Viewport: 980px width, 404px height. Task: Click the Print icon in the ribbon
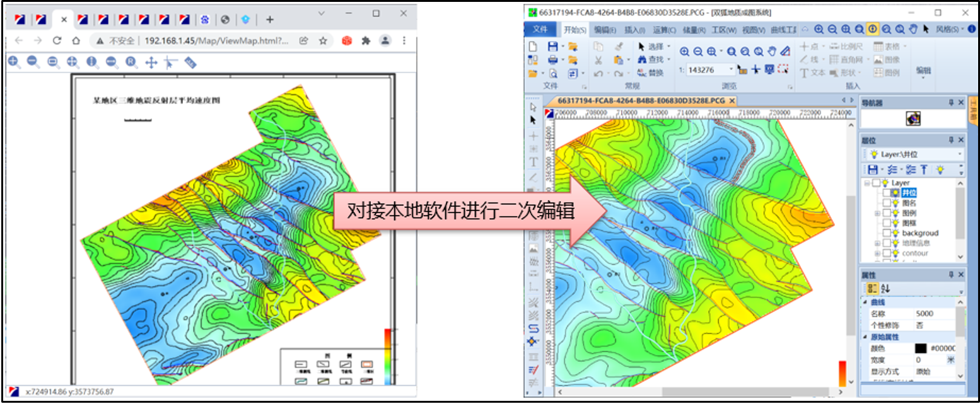pyautogui.click(x=552, y=60)
